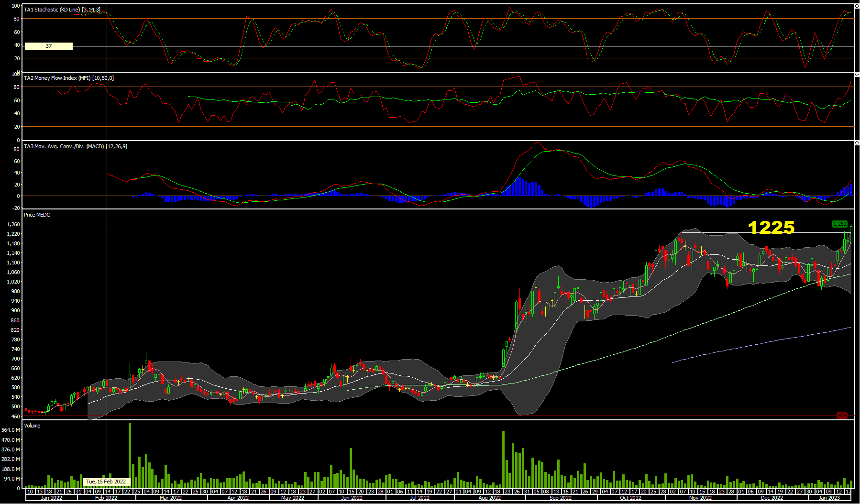Click the 282.0 M volume axis label
This screenshot has height=504, width=860.
tap(11, 459)
